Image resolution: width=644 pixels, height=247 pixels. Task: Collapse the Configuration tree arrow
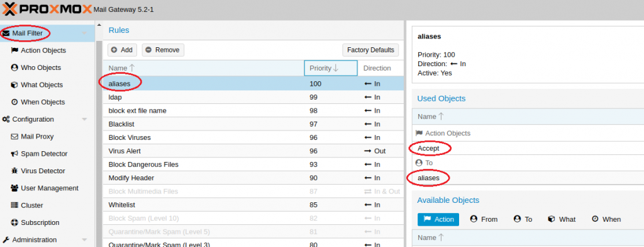pyautogui.click(x=84, y=119)
